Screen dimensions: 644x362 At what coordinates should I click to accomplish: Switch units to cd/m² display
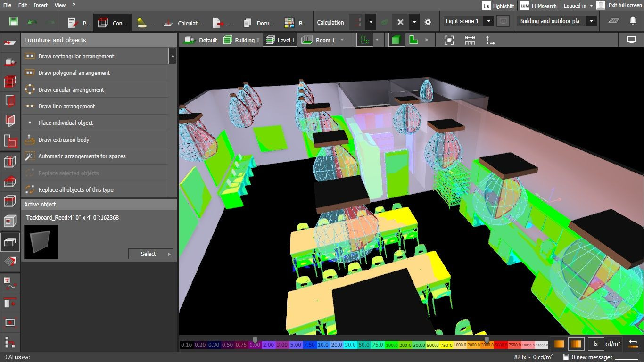pyautogui.click(x=612, y=344)
